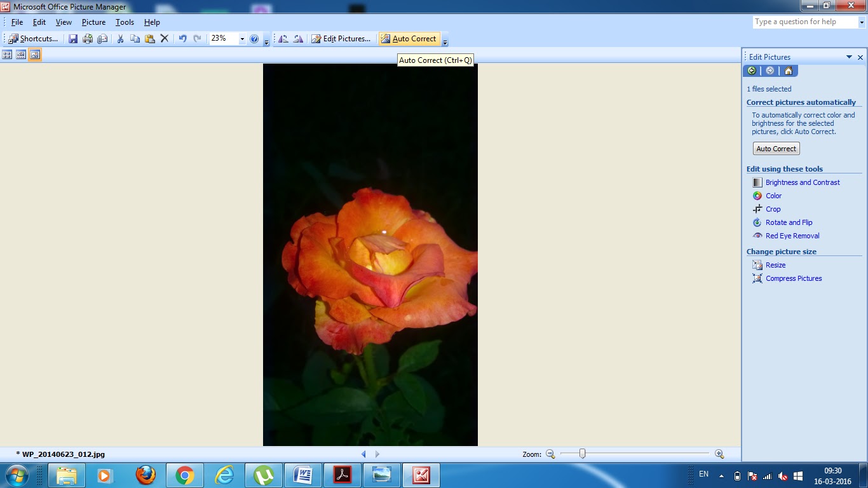Screen dimensions: 868x488
Task: Select the Rotate Right toolbar icon
Action: [297, 38]
